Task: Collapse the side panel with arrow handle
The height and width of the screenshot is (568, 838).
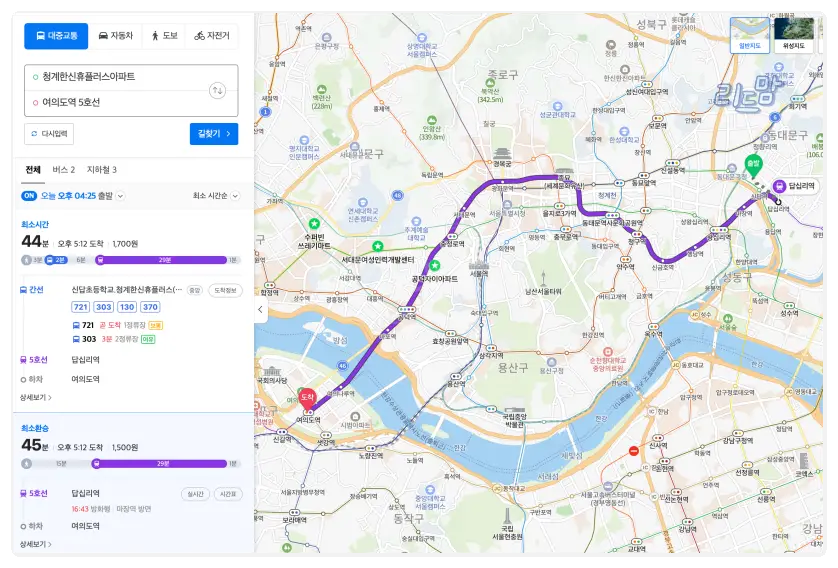Action: tap(260, 309)
